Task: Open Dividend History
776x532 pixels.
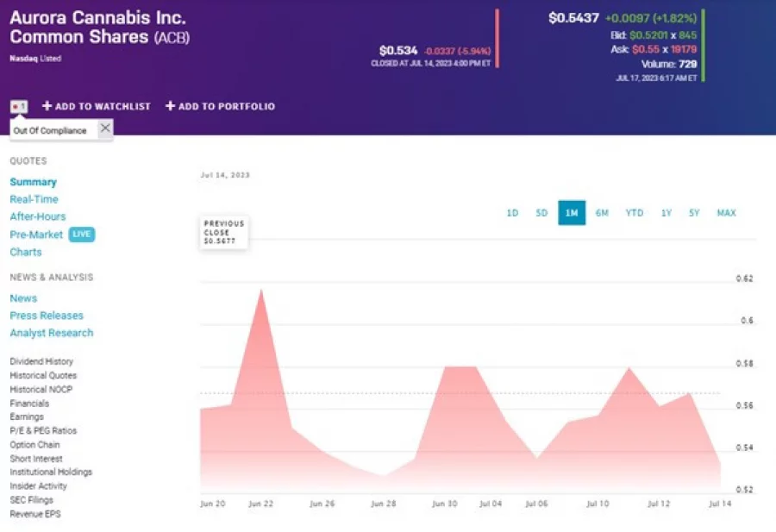Action: (41, 362)
